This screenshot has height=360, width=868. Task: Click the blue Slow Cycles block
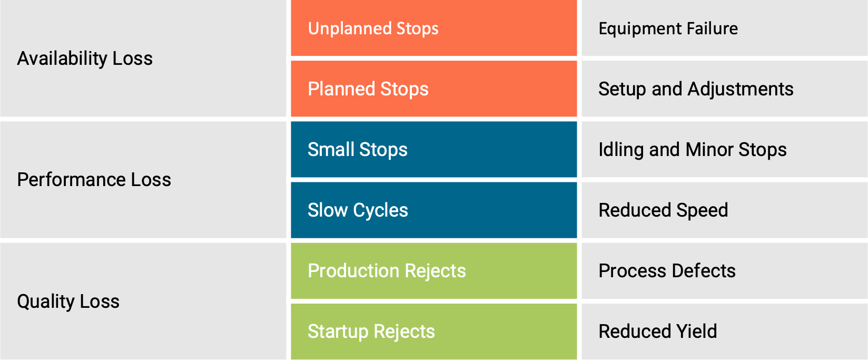(x=434, y=210)
